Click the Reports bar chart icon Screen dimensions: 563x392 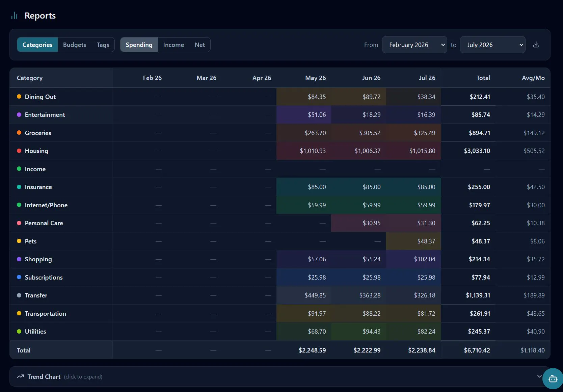click(x=14, y=16)
